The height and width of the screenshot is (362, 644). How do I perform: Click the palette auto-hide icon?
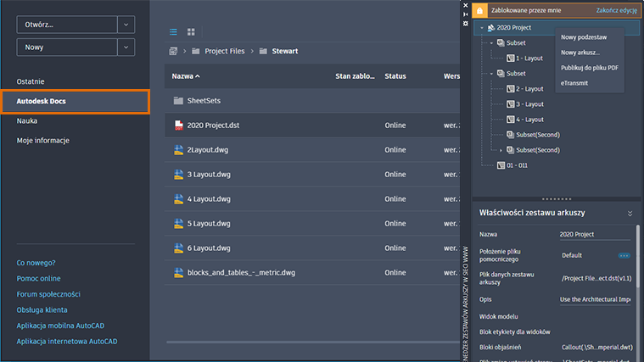pos(465,14)
